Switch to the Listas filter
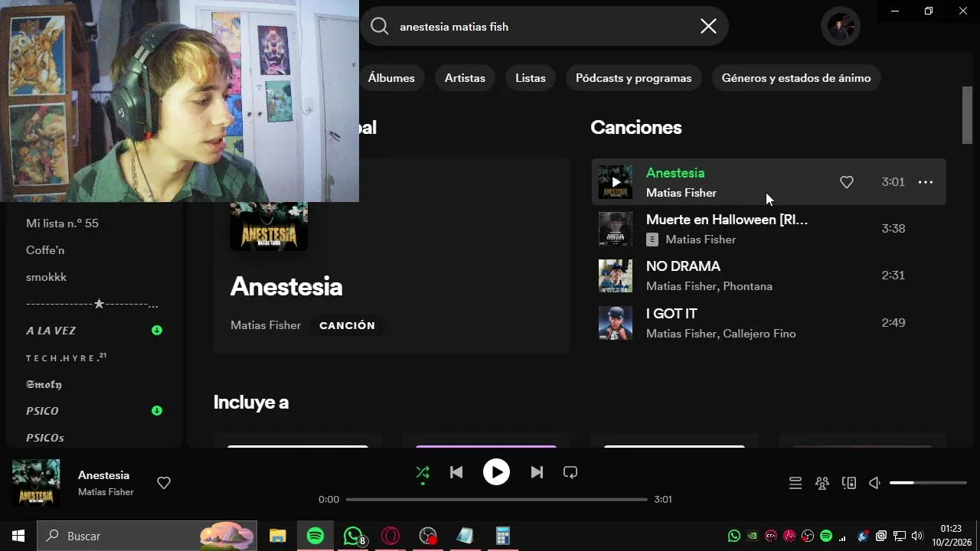The width and height of the screenshot is (980, 551). 531,78
